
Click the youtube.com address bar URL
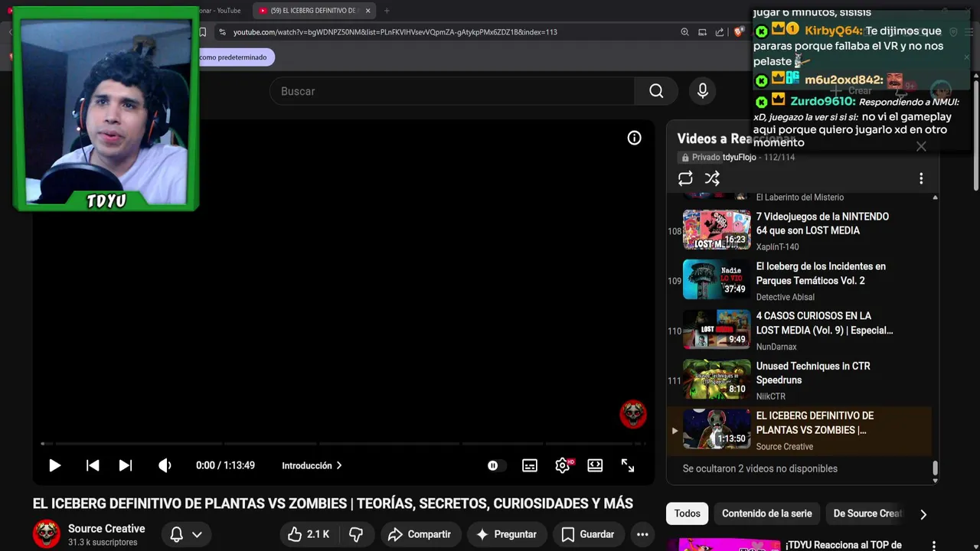pyautogui.click(x=395, y=32)
